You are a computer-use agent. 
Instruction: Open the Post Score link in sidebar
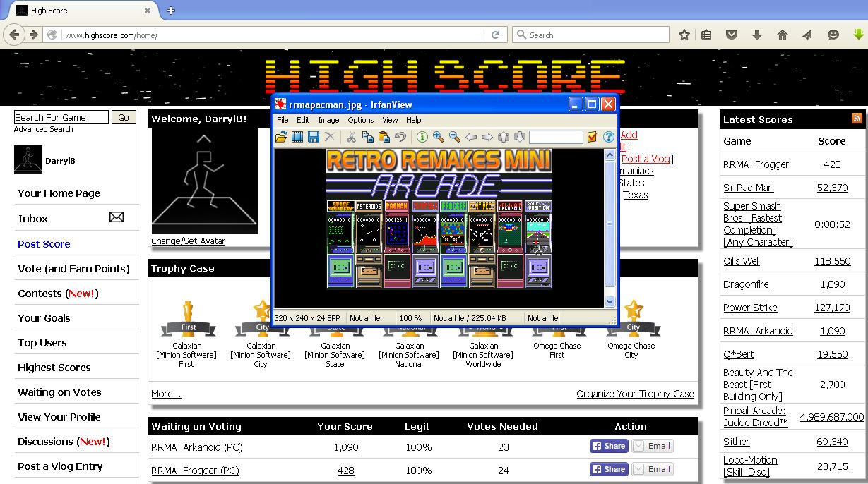coord(44,244)
